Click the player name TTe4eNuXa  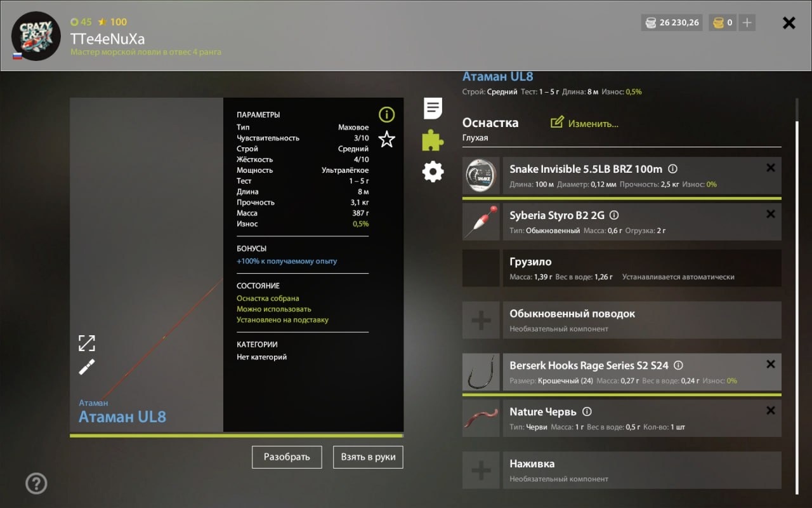click(107, 38)
